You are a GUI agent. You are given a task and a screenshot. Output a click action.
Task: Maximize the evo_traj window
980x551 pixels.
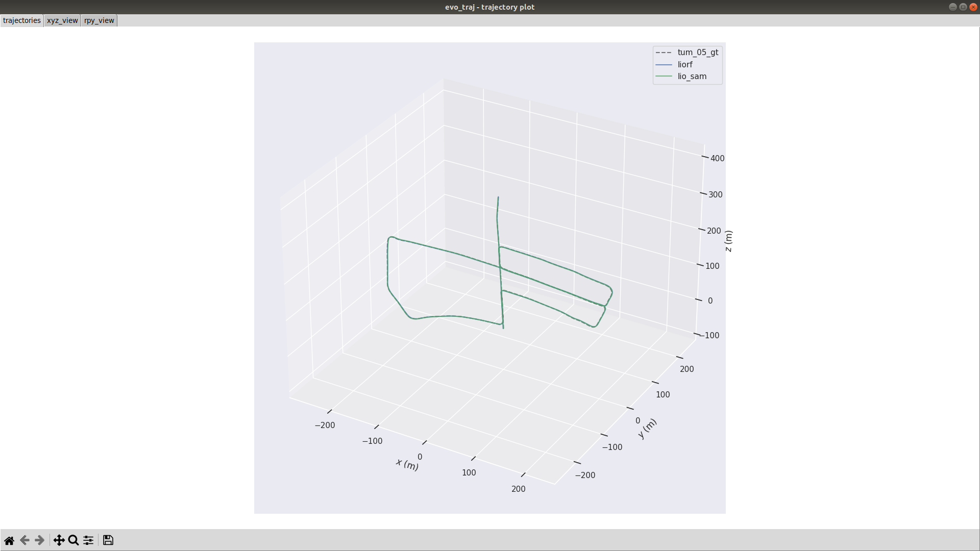coord(963,7)
